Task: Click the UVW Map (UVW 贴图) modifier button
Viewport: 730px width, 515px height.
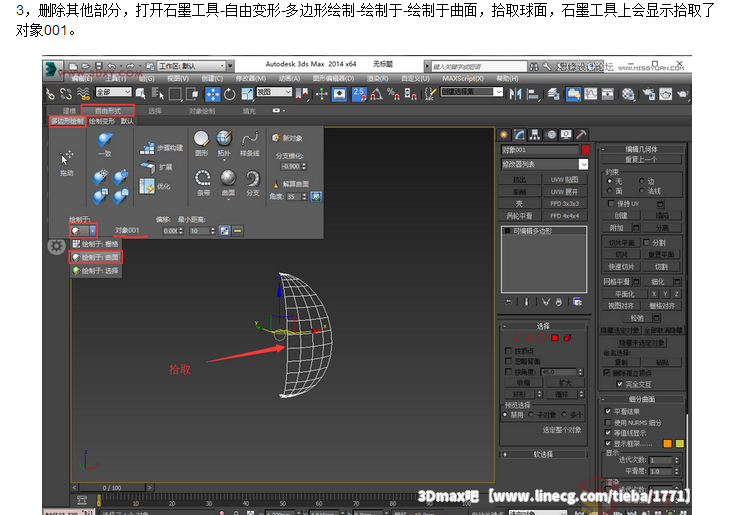Action: 565,180
